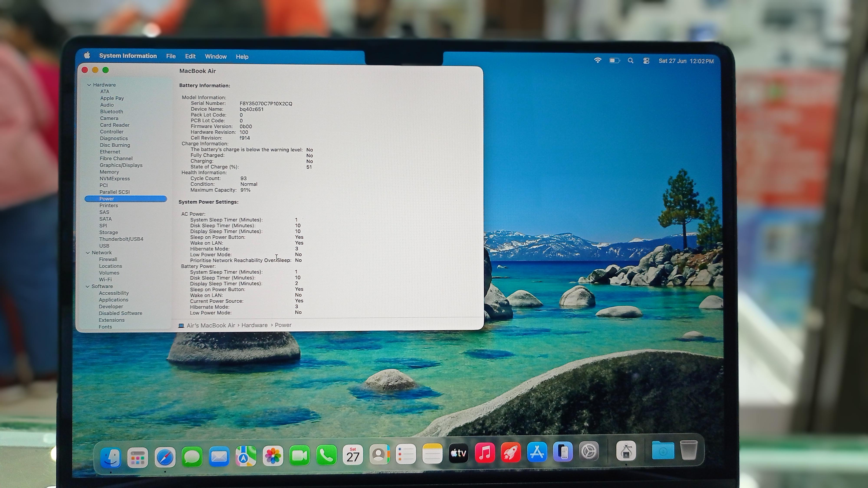Click the State of Charge value 51

(309, 167)
